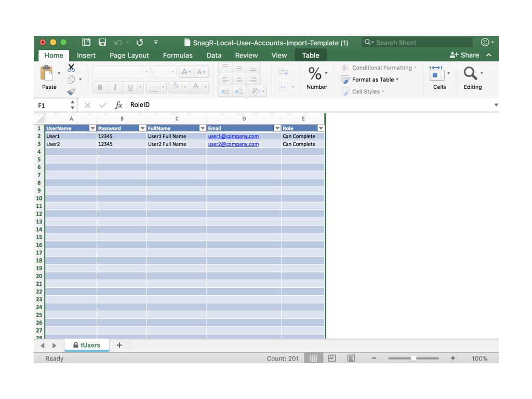Toggle Italic formatting button
The width and height of the screenshot is (532, 399).
115,87
